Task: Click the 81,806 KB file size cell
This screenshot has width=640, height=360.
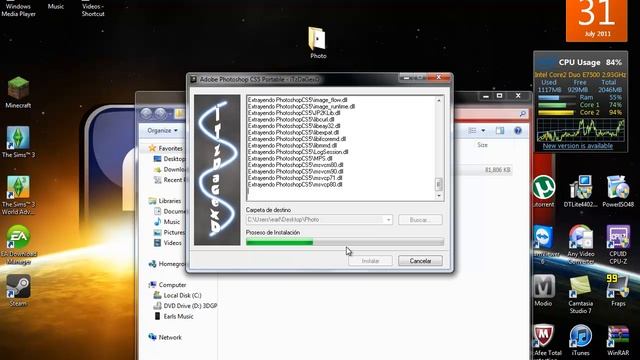Action: point(497,170)
